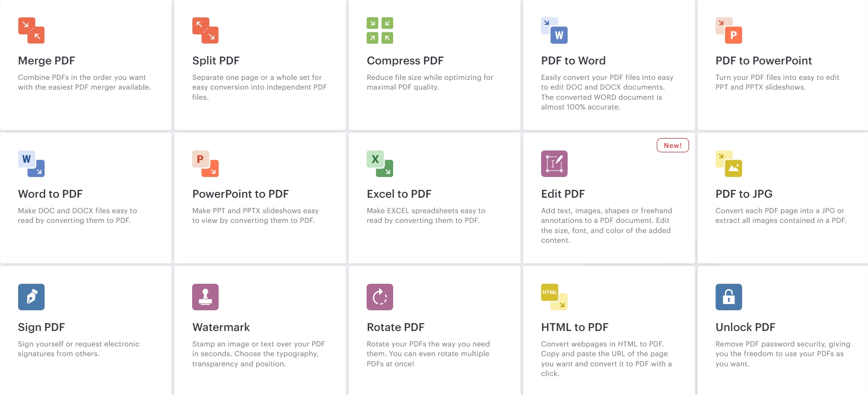
Task: Select the Watermark heading link
Action: [x=221, y=327]
